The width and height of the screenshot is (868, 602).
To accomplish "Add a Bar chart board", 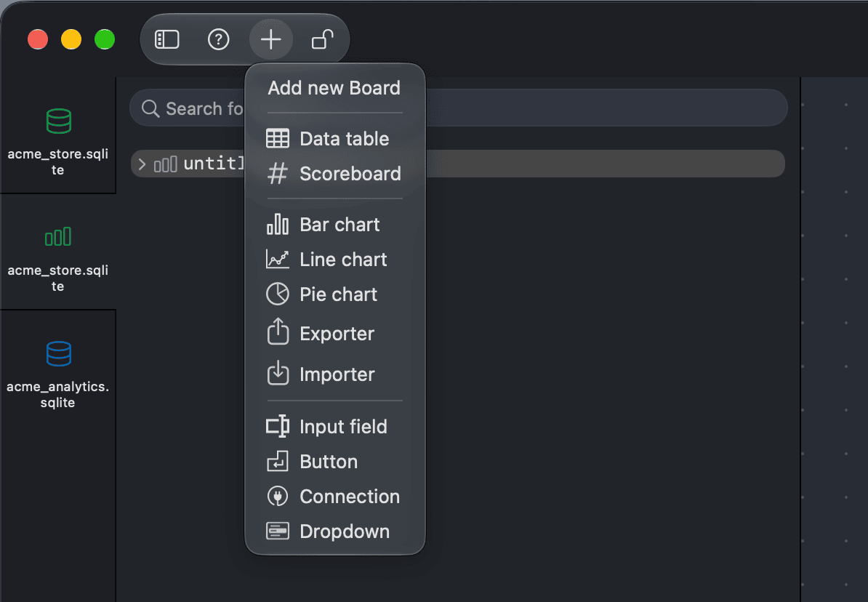I will (335, 225).
